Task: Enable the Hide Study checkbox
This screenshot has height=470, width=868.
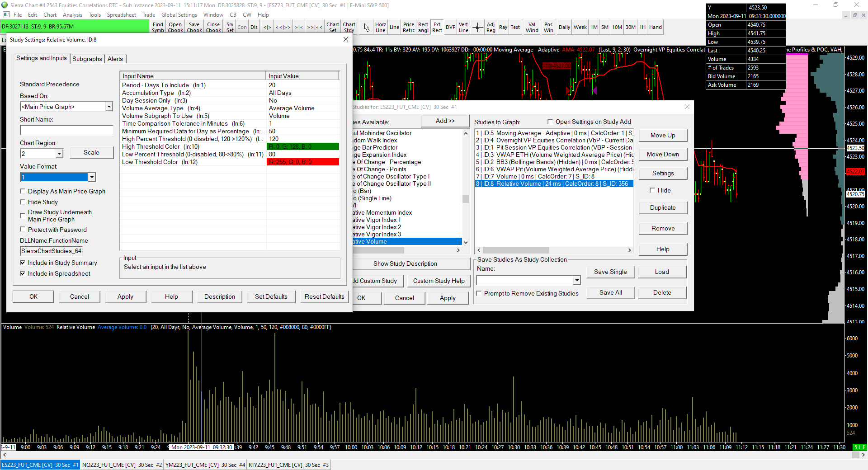Action: [x=23, y=202]
